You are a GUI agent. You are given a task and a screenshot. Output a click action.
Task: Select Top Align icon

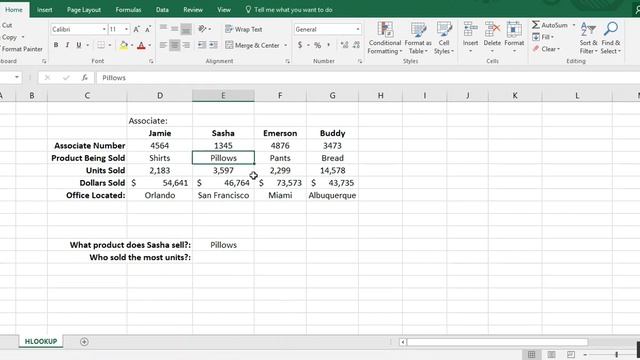tap(163, 29)
